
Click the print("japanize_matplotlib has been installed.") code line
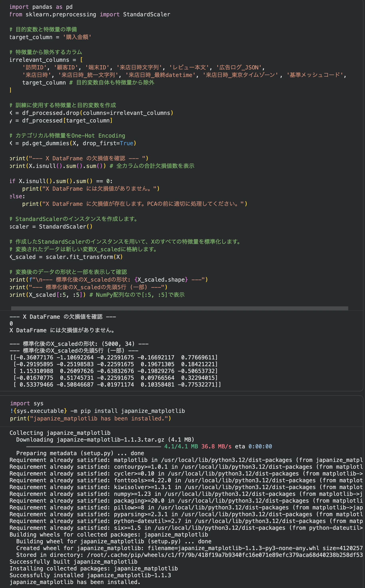click(90, 418)
